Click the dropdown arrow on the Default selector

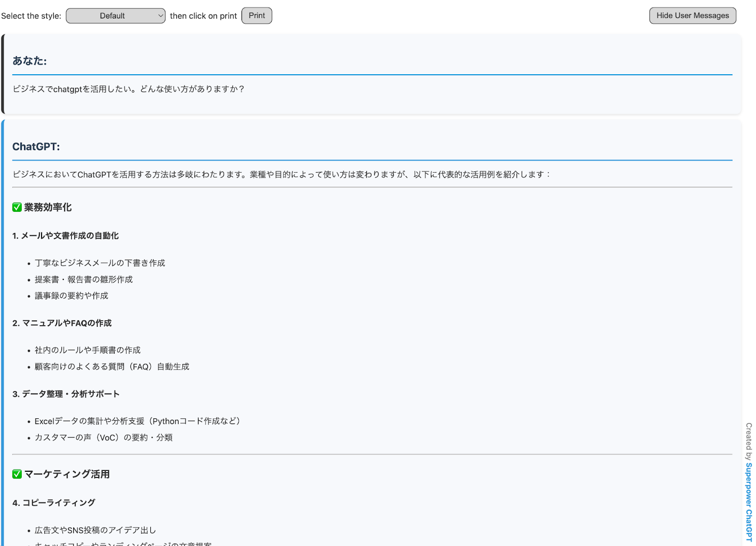(159, 16)
